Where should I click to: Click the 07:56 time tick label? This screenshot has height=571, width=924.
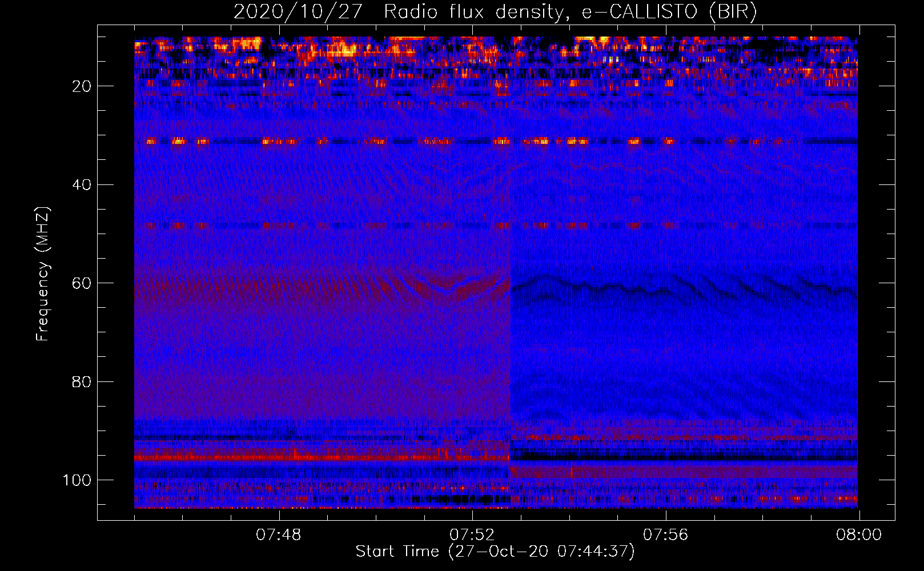(x=665, y=535)
